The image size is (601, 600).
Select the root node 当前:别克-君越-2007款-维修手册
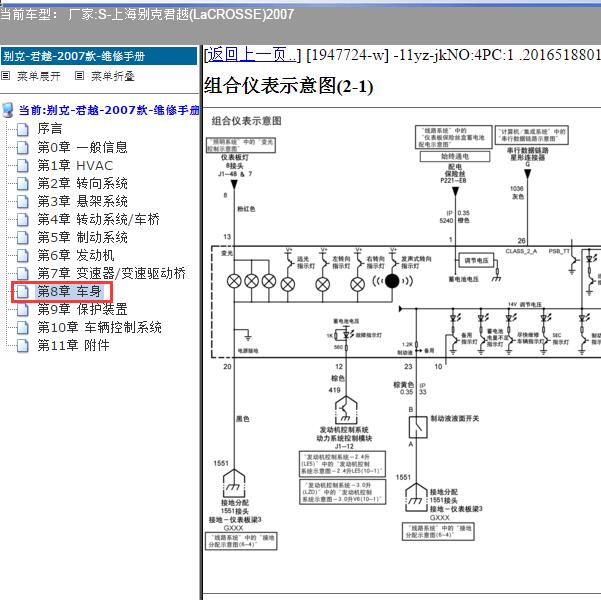pos(109,110)
